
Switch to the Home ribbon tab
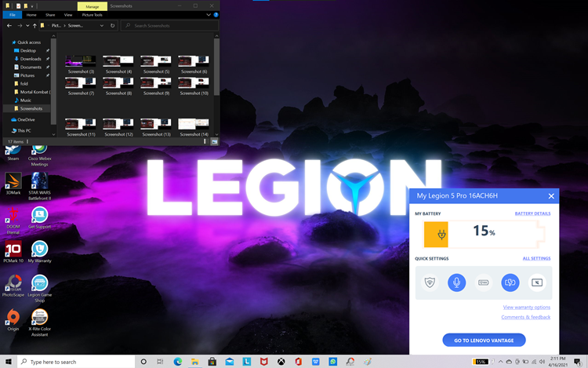(x=31, y=15)
